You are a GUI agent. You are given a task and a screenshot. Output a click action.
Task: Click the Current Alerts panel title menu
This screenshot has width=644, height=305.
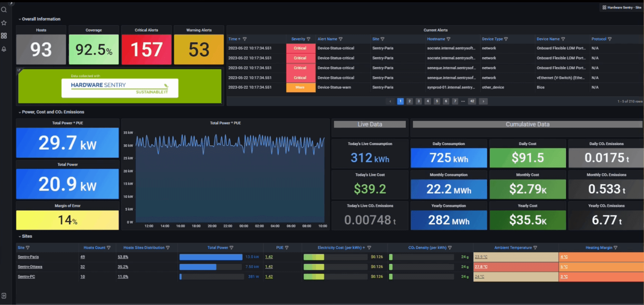tap(436, 30)
